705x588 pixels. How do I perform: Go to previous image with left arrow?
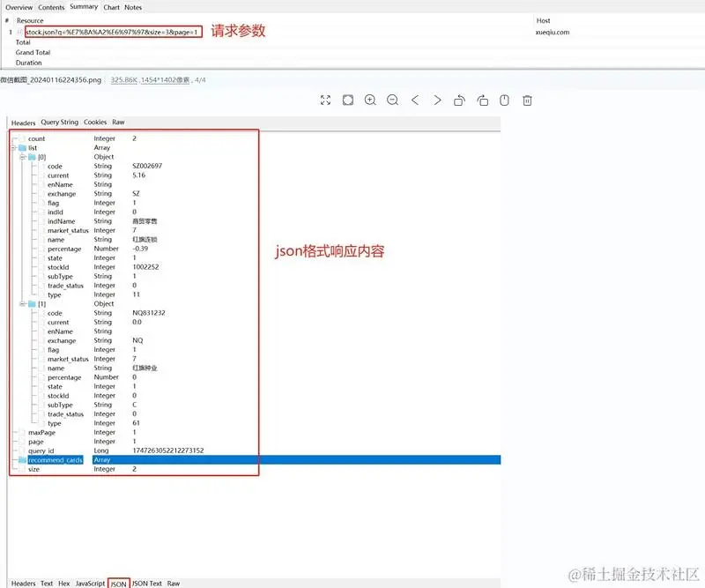415,100
